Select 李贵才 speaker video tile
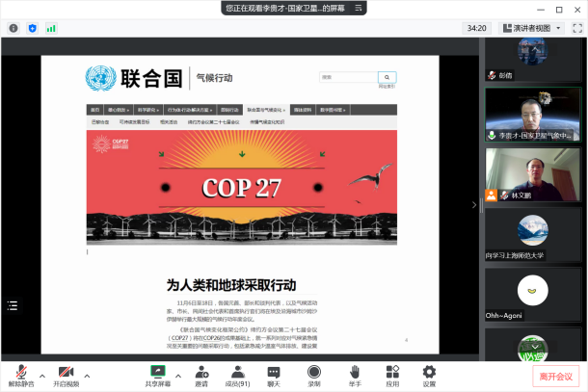Viewport: 588px width, 392px height. click(533, 115)
